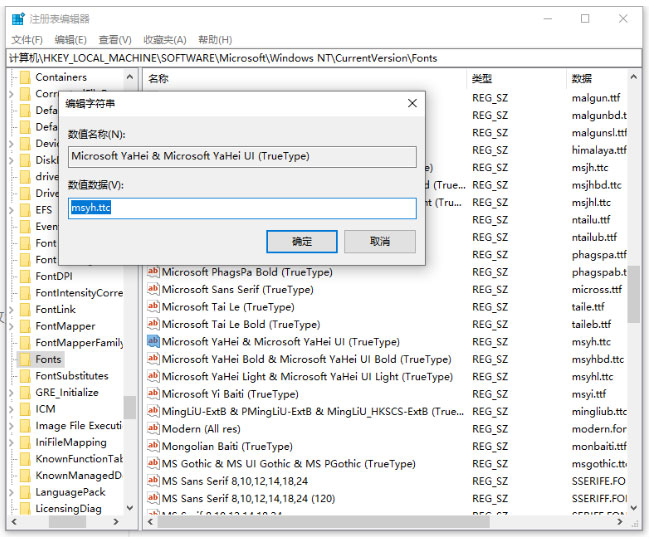Viewport: 650px width, 539px height.
Task: Click the IniFileMapping folder icon
Action: point(25,442)
